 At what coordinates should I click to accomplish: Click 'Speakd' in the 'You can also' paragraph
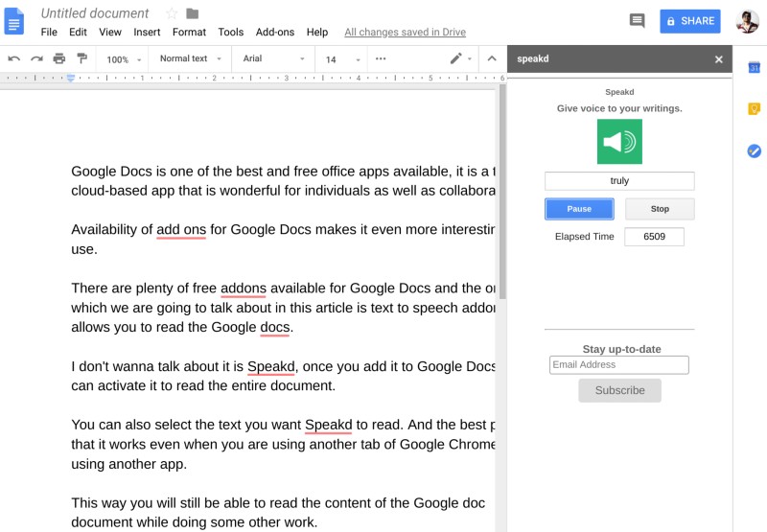click(x=328, y=425)
